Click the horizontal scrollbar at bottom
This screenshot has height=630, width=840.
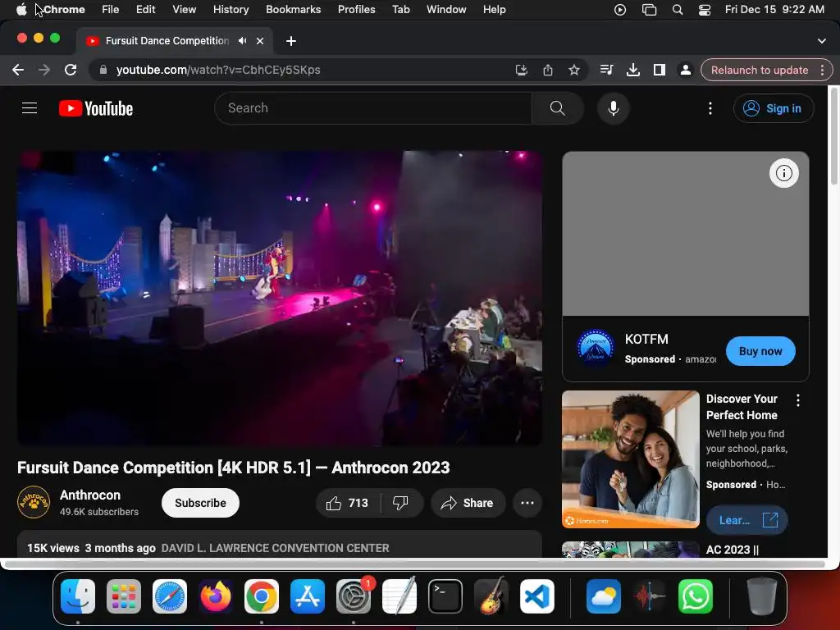(x=414, y=564)
